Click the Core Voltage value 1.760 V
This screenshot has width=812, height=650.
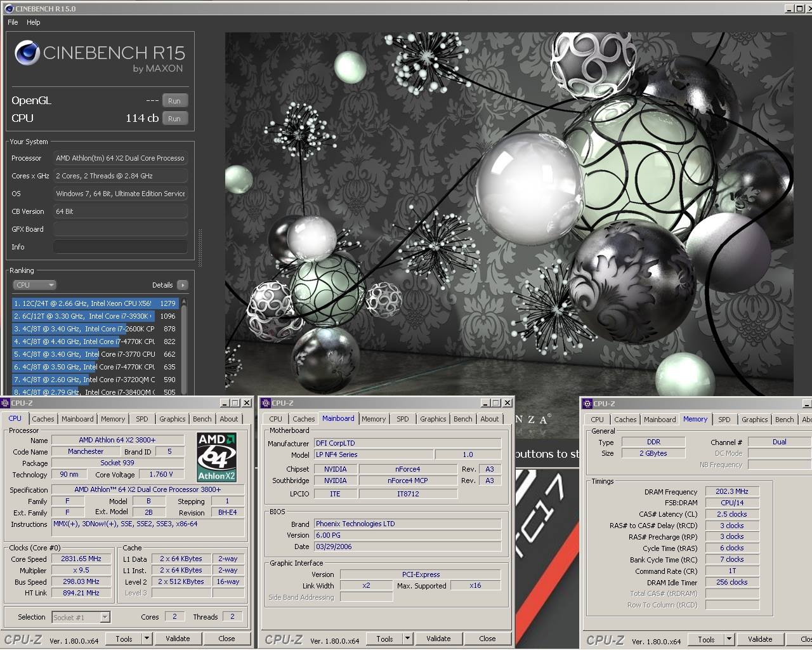[160, 474]
